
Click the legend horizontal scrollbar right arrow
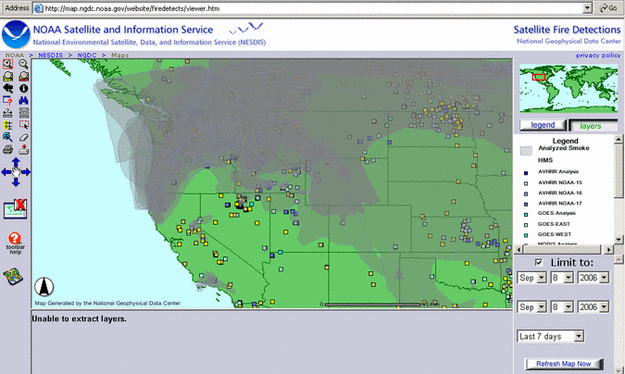point(609,250)
